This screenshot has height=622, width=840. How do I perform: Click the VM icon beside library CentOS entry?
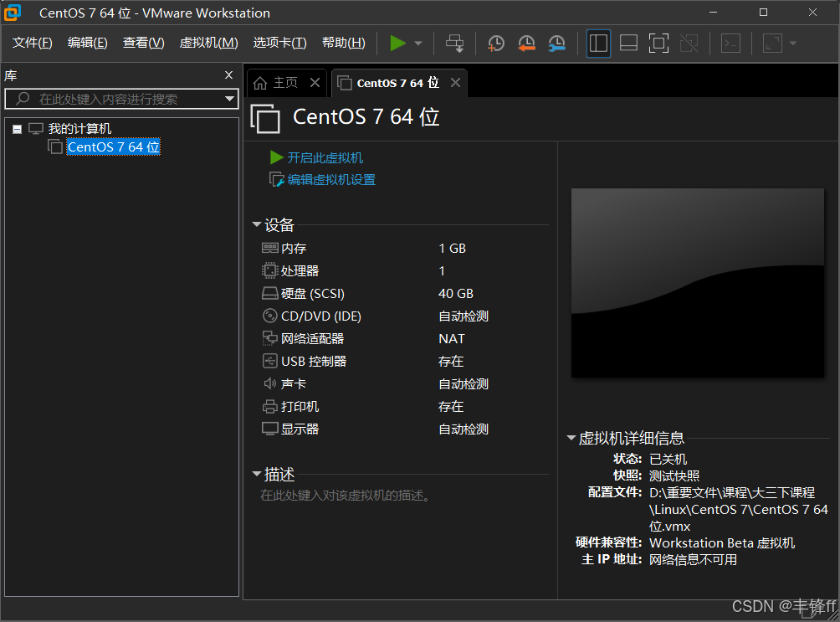pyautogui.click(x=55, y=147)
